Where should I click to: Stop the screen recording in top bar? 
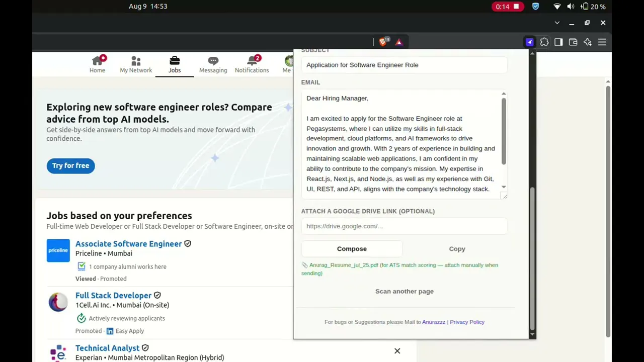508,7
